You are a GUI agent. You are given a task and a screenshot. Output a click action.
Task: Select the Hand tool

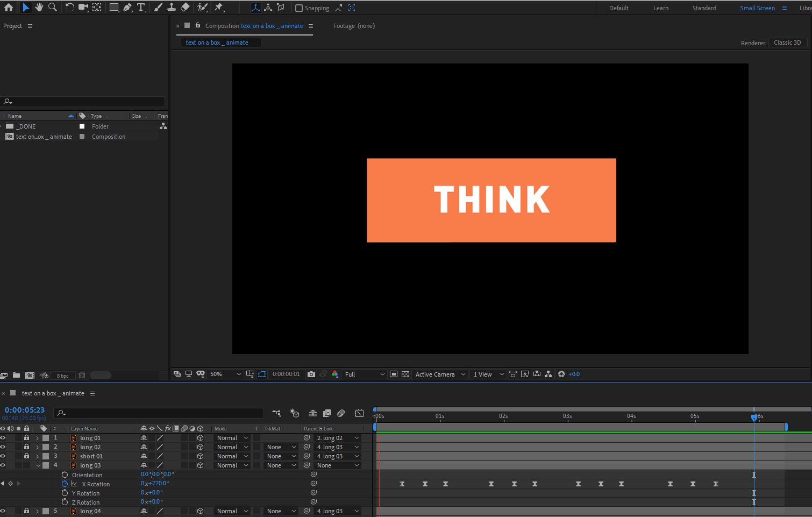39,8
